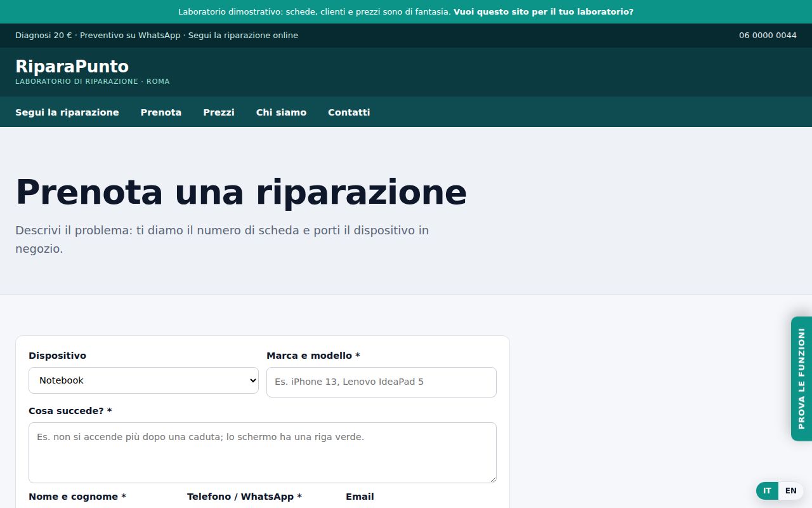
Task: Open the Contatti nav item
Action: (x=349, y=112)
